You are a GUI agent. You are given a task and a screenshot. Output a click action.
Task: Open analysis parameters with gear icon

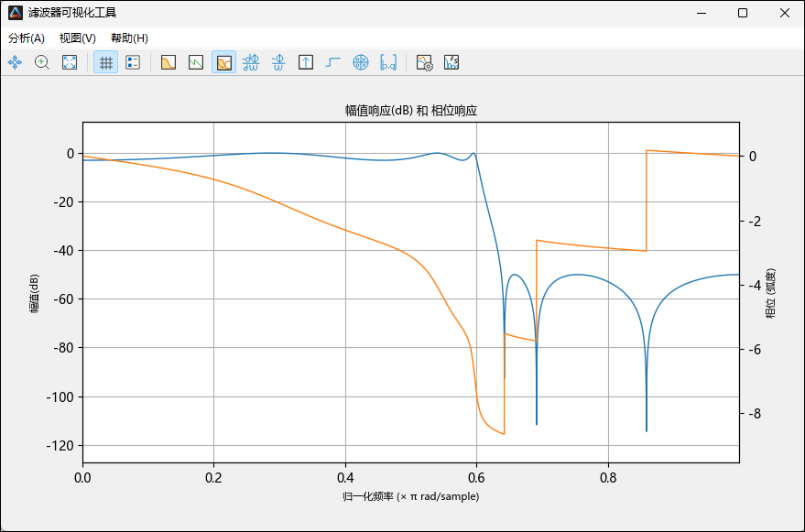[424, 62]
